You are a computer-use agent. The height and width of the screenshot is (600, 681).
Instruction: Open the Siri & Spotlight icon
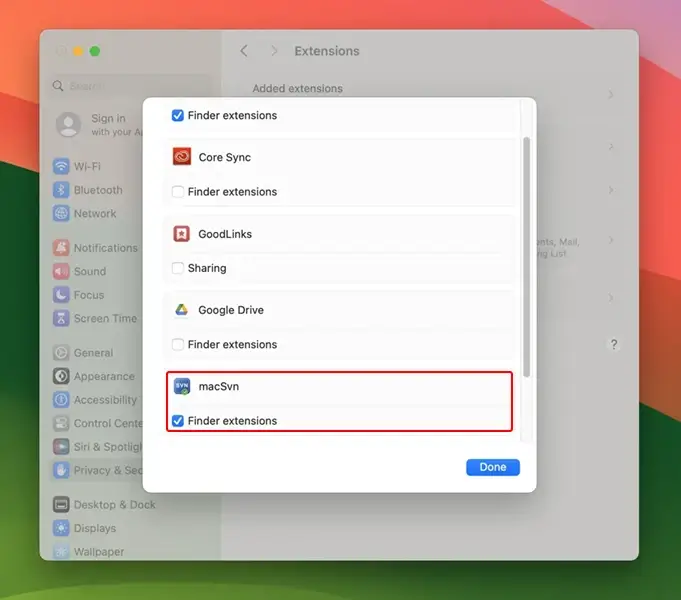tap(61, 446)
